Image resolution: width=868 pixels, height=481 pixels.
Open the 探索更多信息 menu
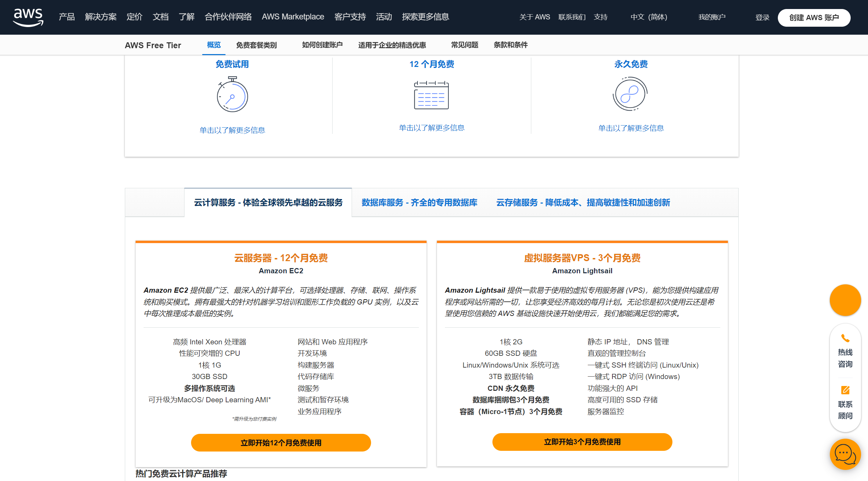point(426,17)
